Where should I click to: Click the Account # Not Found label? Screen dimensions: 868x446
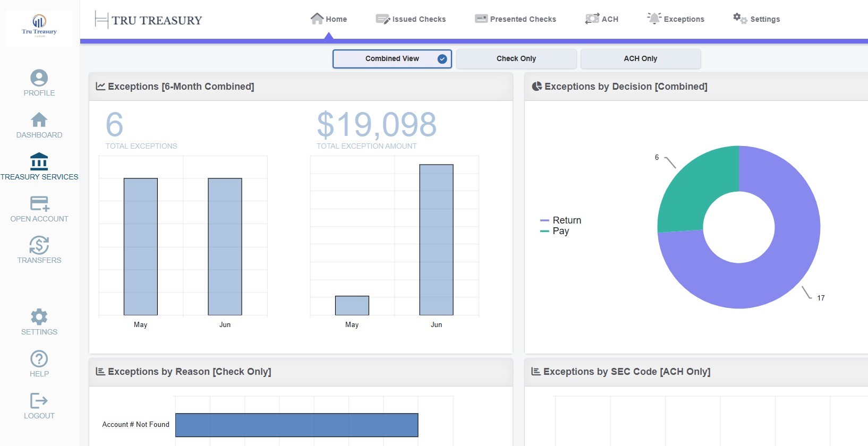[136, 425]
